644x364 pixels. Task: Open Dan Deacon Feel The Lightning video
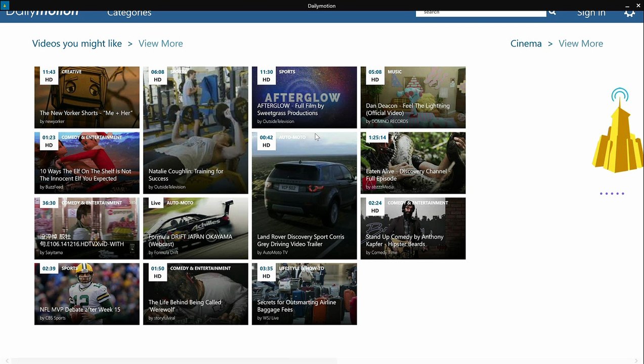(x=413, y=98)
